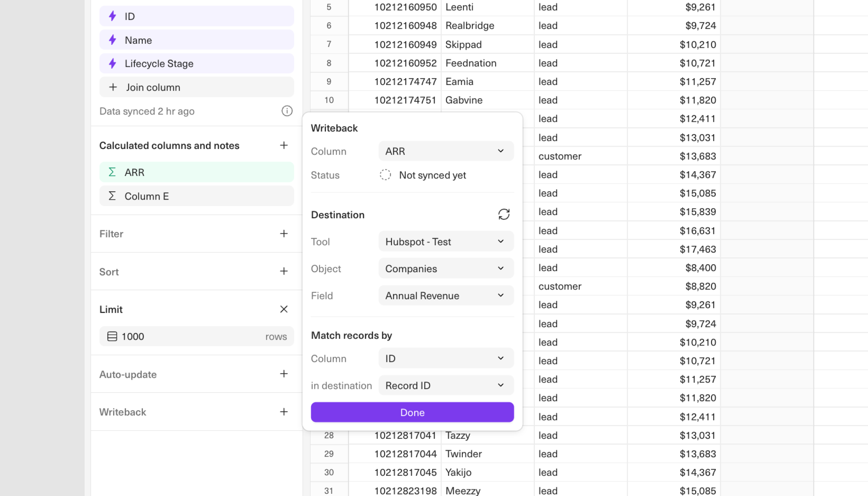Image resolution: width=868 pixels, height=496 pixels.
Task: Click the info icon beside Data synced
Action: [287, 111]
